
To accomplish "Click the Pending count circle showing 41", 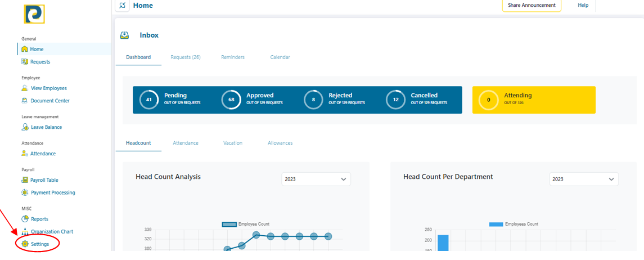I will (149, 100).
